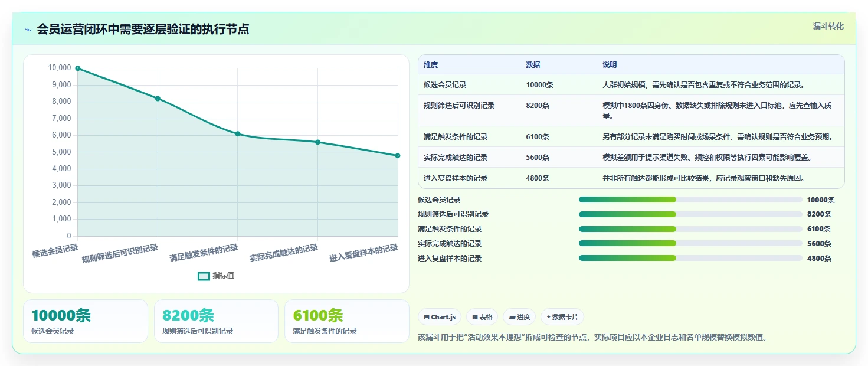Viewport: 868px width, 366px height.
Task: Click the 实际完成触达的记录 progress bar
Action: tap(690, 243)
